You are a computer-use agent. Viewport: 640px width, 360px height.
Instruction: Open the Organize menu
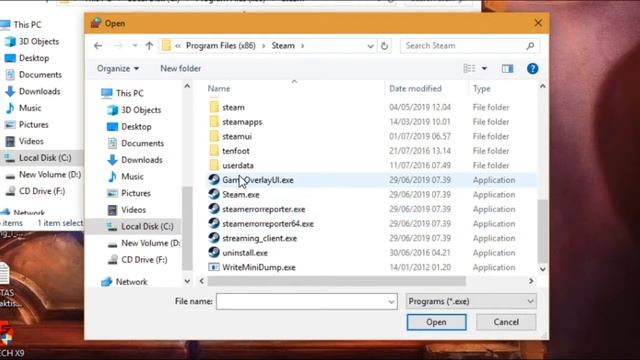(118, 69)
